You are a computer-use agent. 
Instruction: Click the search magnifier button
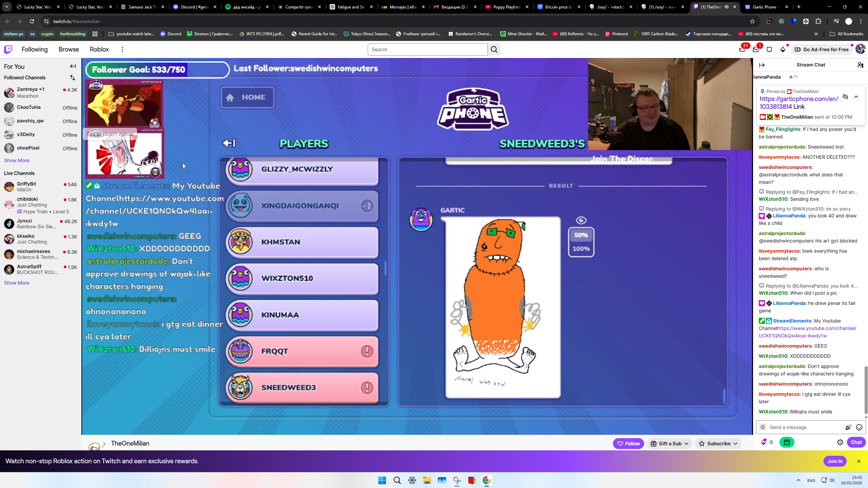[494, 50]
